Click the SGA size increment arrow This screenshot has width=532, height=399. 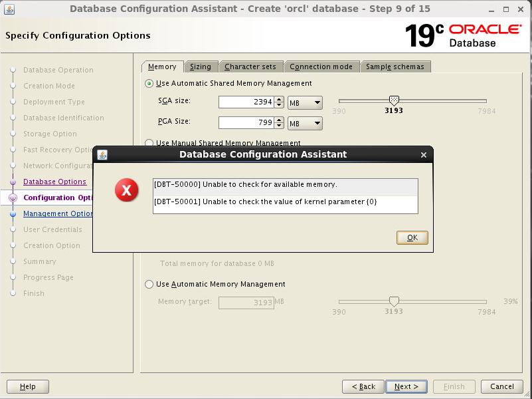click(279, 99)
